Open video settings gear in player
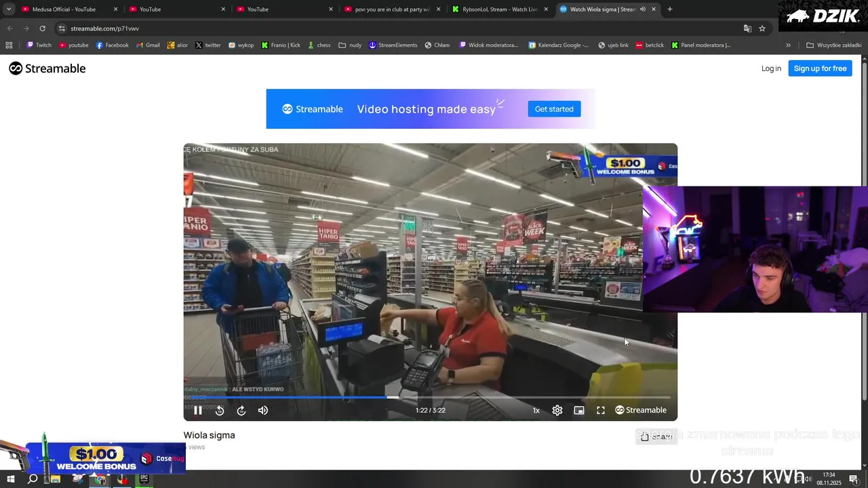The image size is (868, 488). [557, 410]
